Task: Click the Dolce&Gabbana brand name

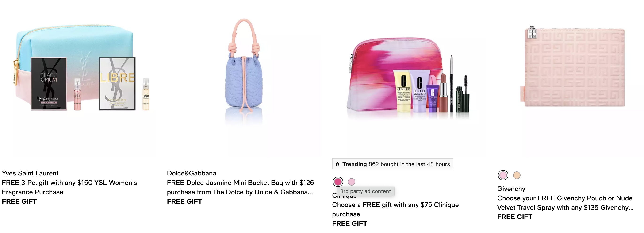Action: 192,173
